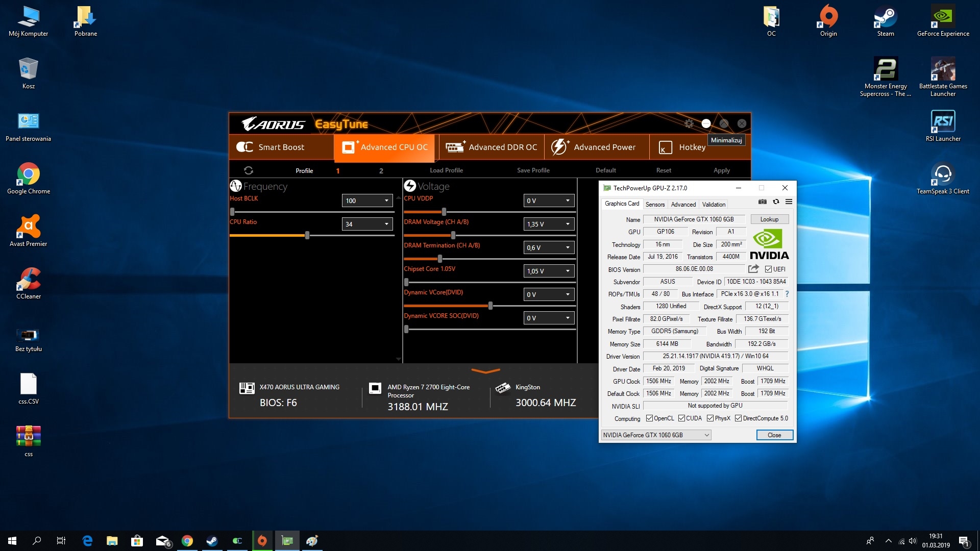Open File Explorer from the taskbar
980x551 pixels.
pyautogui.click(x=112, y=541)
